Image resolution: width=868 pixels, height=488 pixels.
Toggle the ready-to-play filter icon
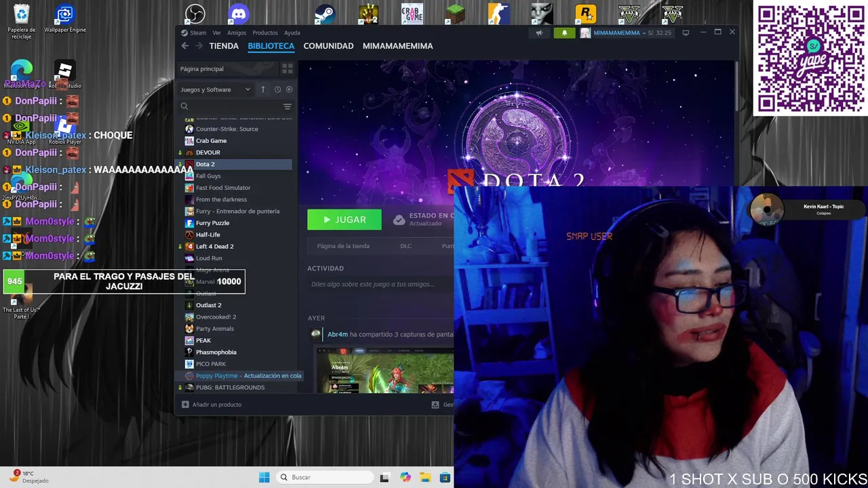[x=289, y=89]
